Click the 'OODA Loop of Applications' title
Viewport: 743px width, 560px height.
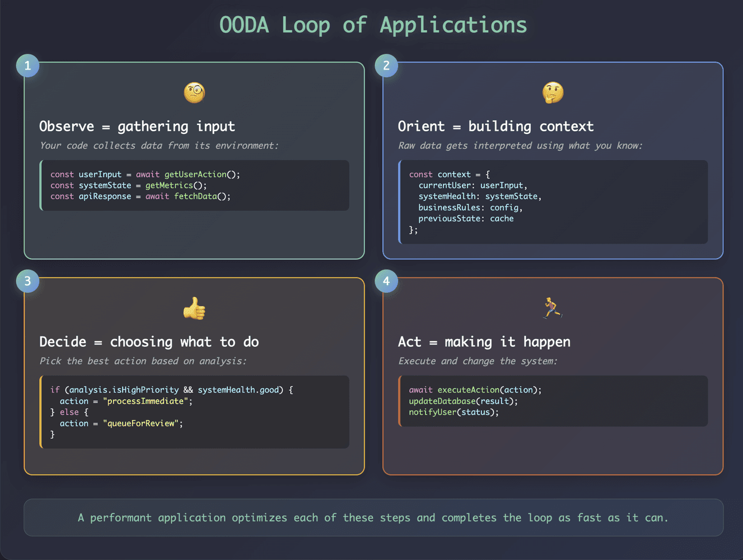click(373, 25)
